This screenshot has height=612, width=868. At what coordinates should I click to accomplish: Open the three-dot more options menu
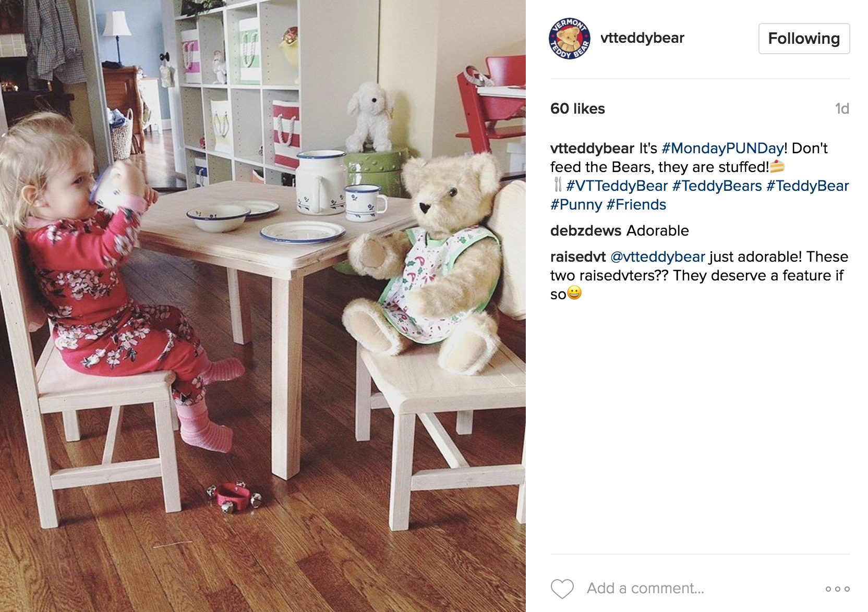click(x=837, y=589)
